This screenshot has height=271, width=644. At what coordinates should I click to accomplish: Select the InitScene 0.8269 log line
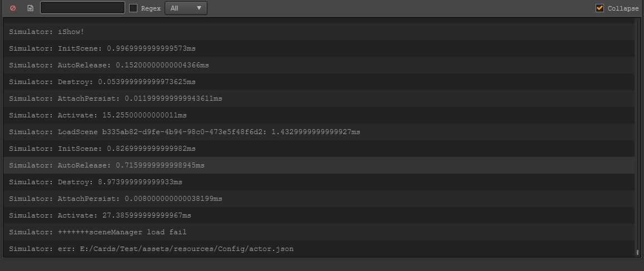coord(102,149)
